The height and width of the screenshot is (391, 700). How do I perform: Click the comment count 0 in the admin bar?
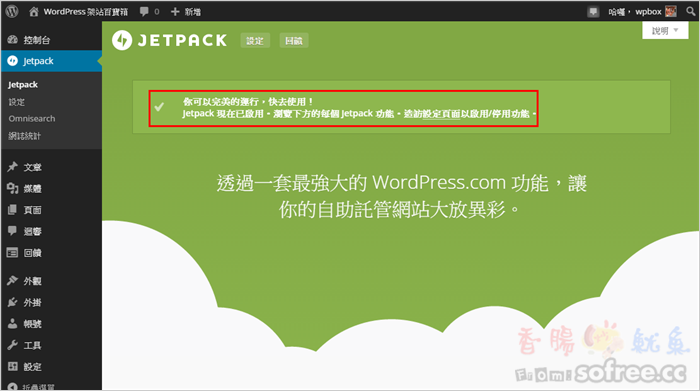(157, 12)
